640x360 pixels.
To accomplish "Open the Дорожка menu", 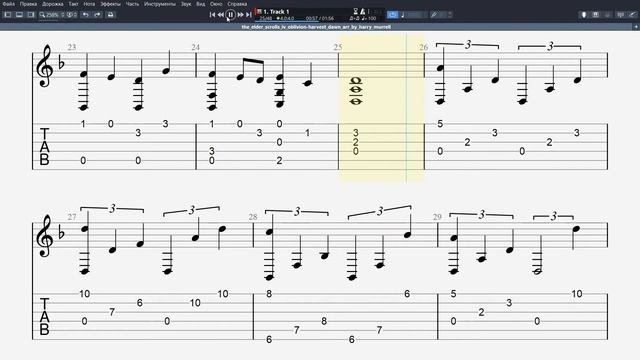I will click(53, 4).
